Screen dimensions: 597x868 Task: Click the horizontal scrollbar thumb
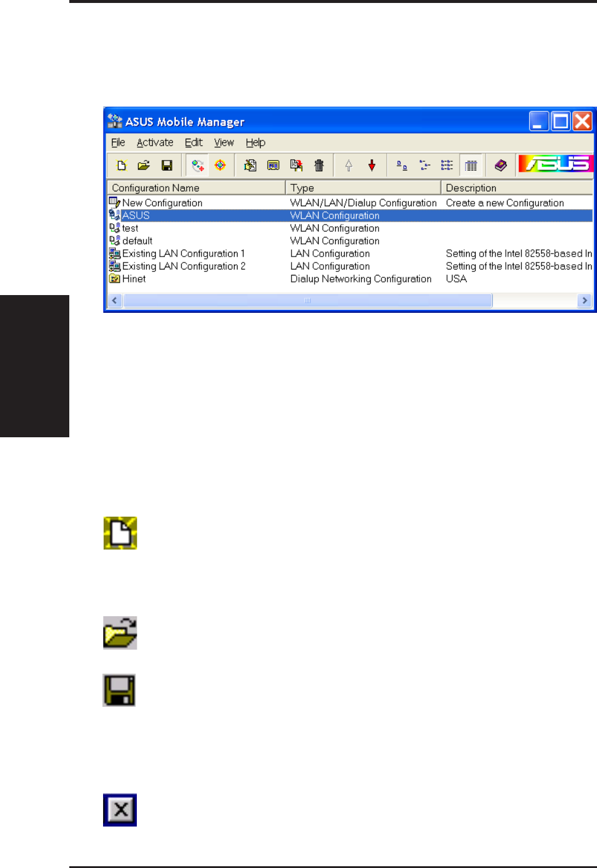(307, 300)
